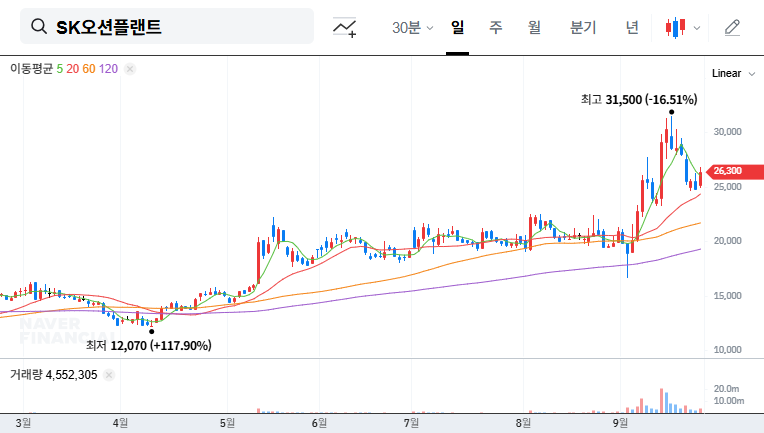
Task: Select the 일 (daily) tab
Action: [x=458, y=27]
